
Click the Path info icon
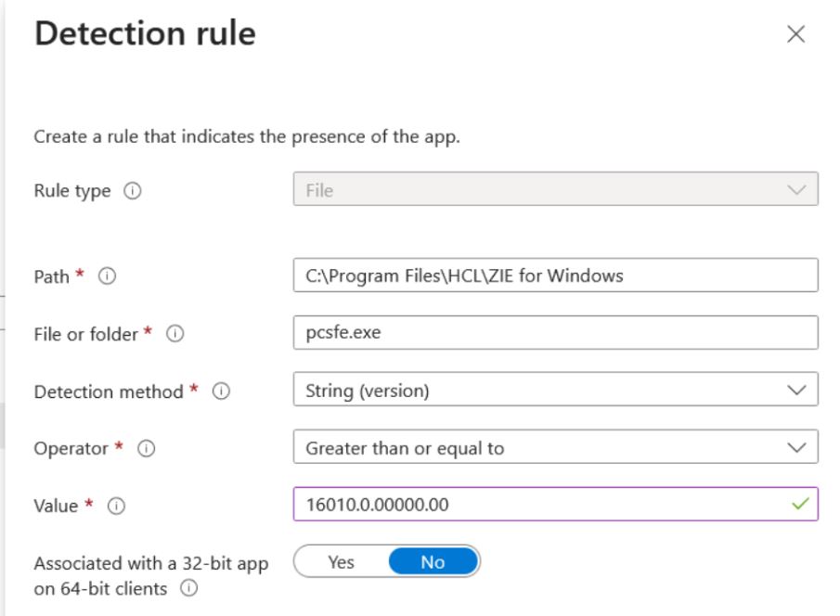point(107,276)
